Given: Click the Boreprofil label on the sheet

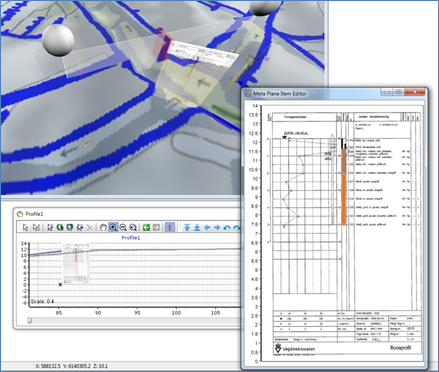Looking at the screenshot, I should (400, 347).
